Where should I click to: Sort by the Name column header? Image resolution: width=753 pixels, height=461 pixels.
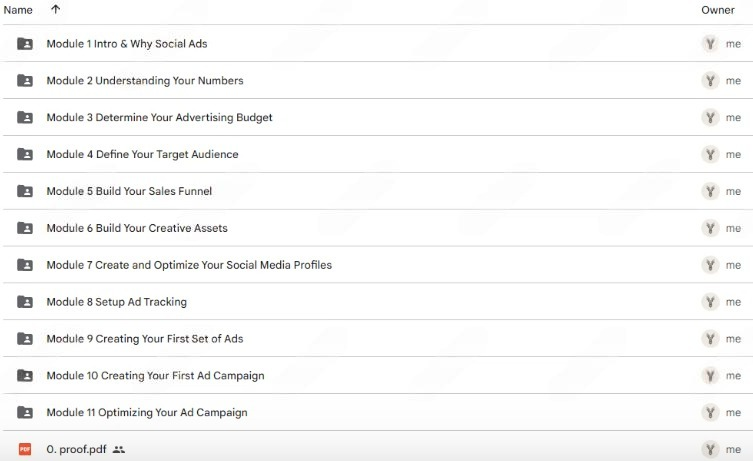[x=18, y=9]
